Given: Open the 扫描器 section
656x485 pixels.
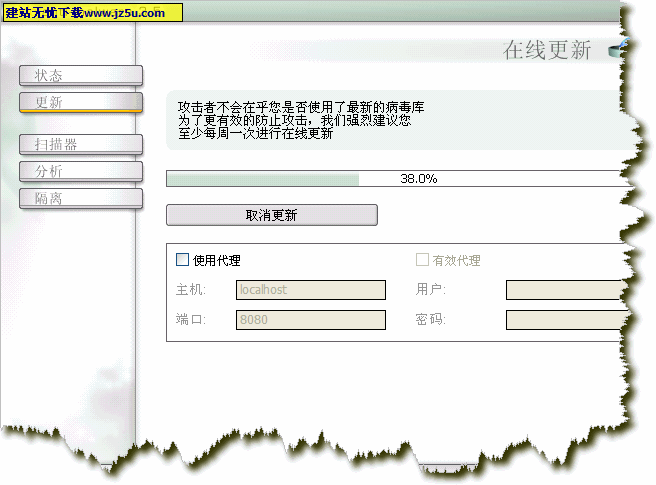Looking at the screenshot, I should click(x=81, y=144).
